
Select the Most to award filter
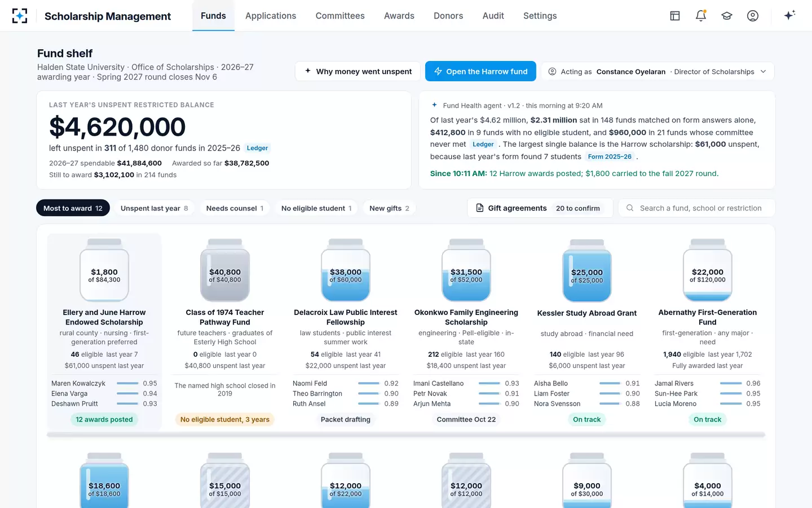click(x=73, y=208)
